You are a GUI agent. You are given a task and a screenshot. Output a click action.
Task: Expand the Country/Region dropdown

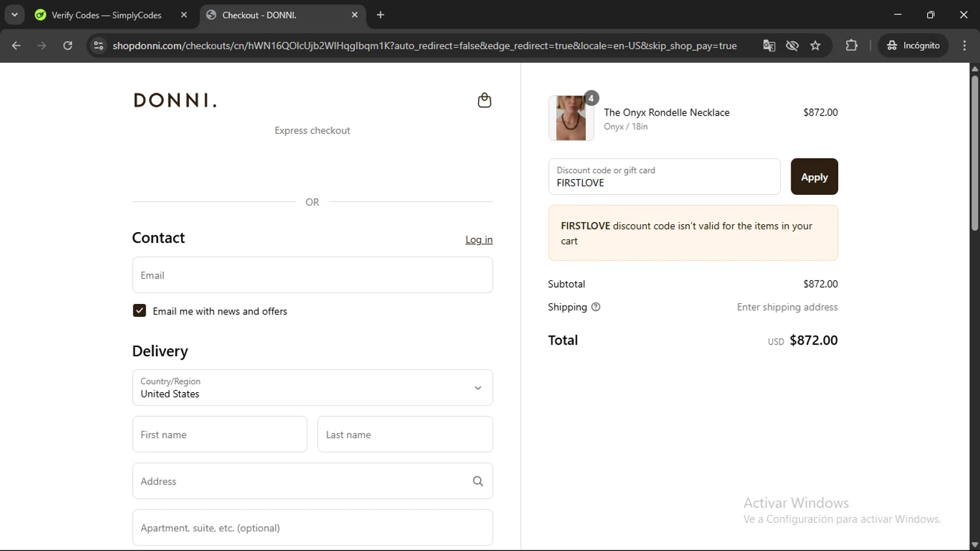pos(312,388)
